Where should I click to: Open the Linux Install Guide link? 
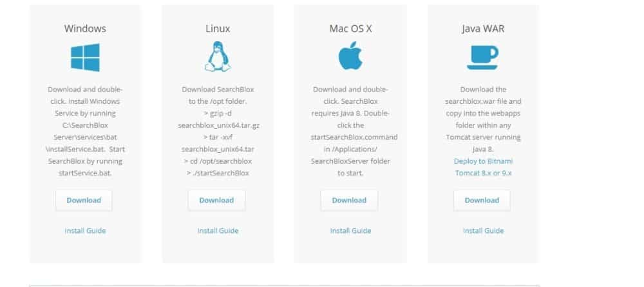click(218, 230)
